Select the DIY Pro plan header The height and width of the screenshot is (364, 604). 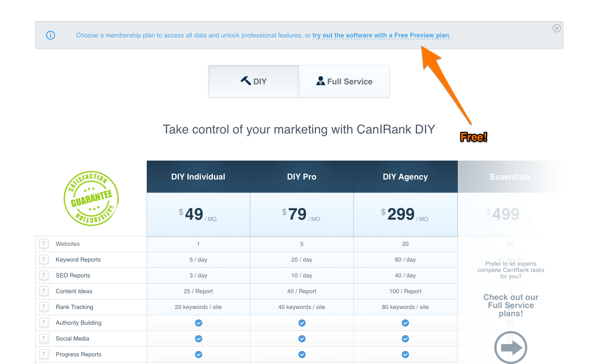pyautogui.click(x=302, y=177)
